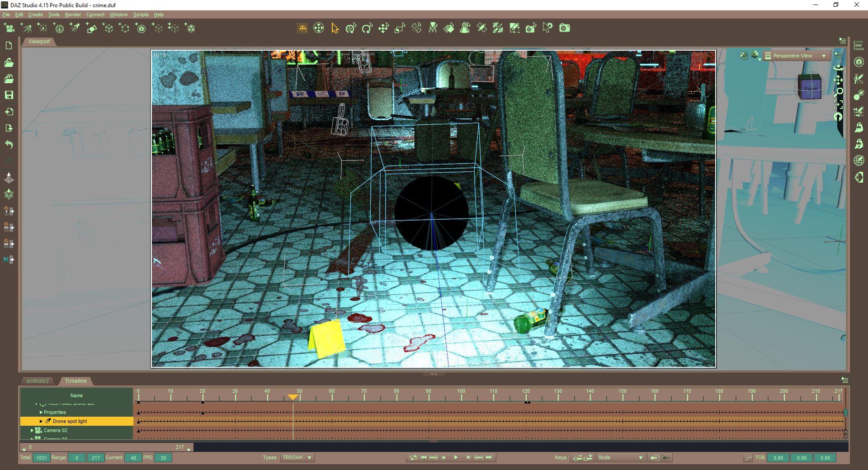
Task: Select the Timeline tab
Action: (x=75, y=381)
